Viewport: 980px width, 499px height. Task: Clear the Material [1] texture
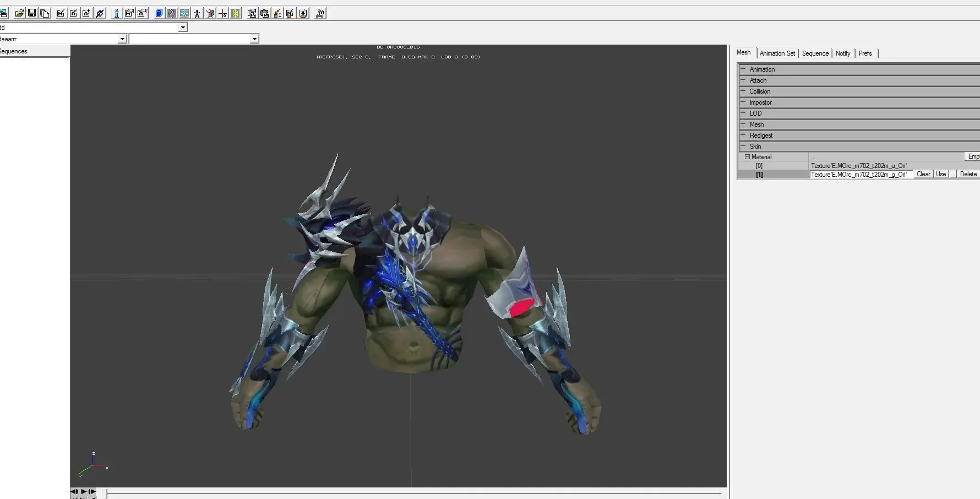[x=923, y=174]
